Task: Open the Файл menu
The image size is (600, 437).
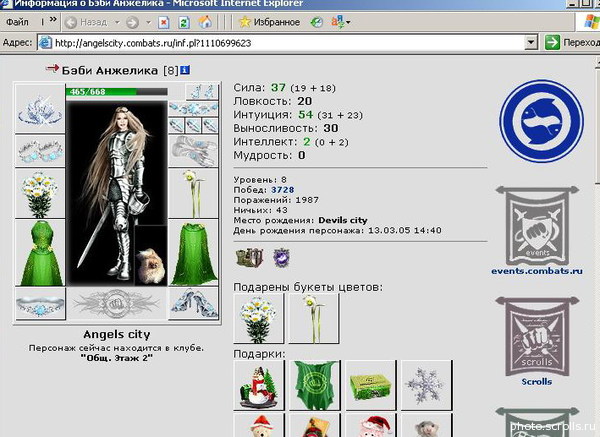Action: click(17, 22)
